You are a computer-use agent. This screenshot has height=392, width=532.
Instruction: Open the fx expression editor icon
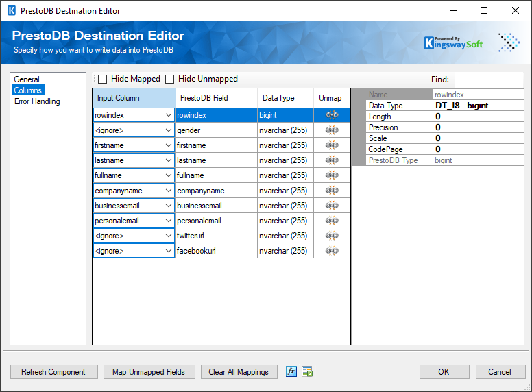pos(291,371)
